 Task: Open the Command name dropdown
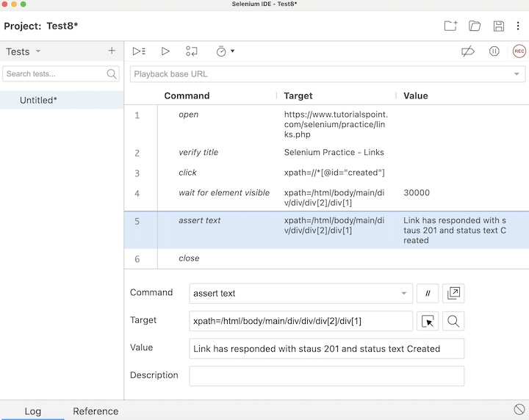(x=404, y=294)
